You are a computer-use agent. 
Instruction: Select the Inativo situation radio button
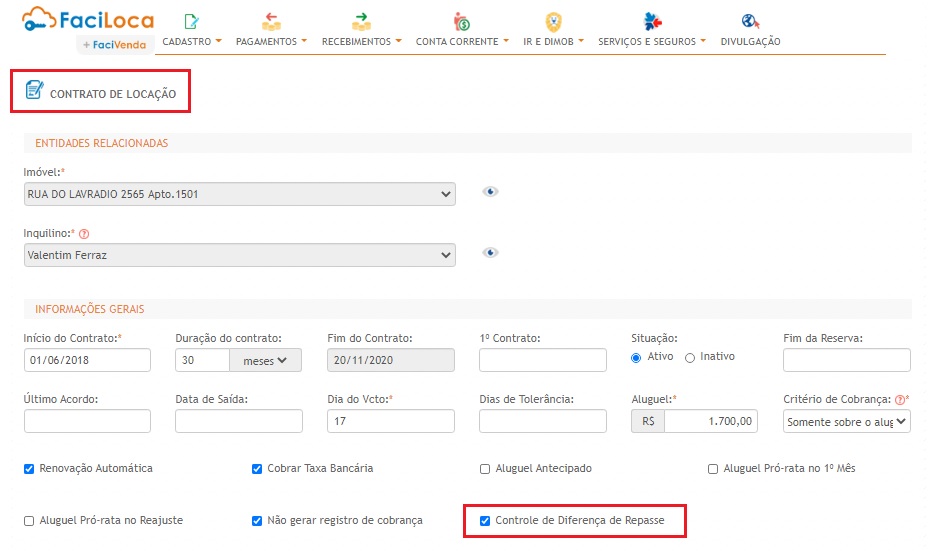690,357
